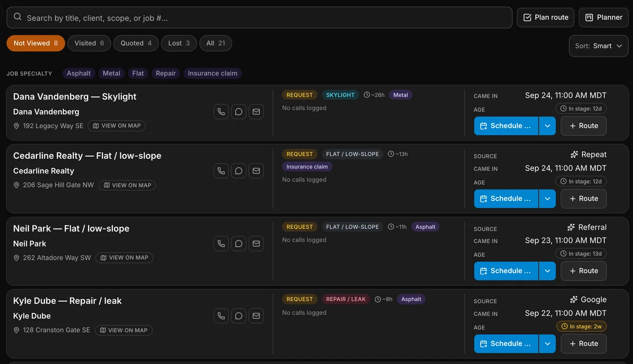This screenshot has height=364, width=633.
Task: Switch to the Visited tab
Action: (x=89, y=43)
